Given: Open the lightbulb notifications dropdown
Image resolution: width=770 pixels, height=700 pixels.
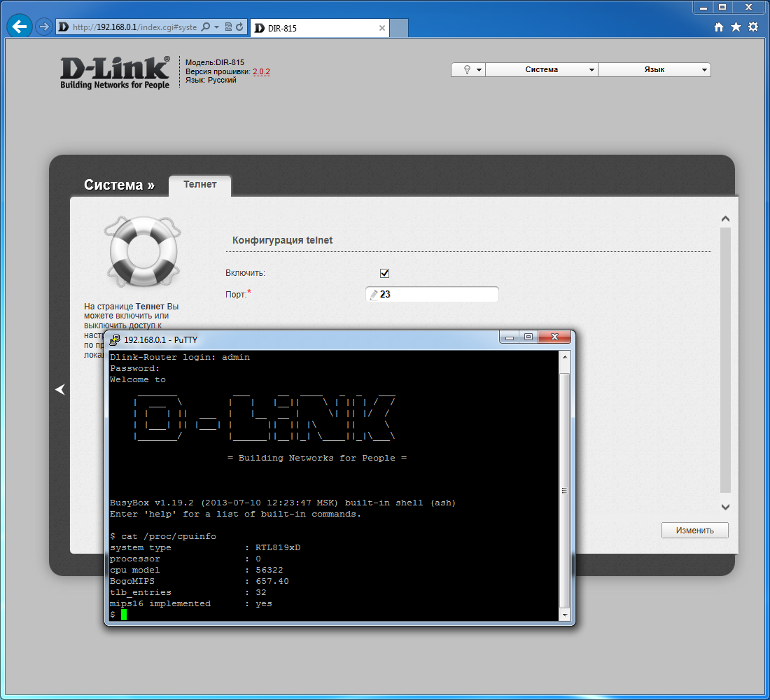Looking at the screenshot, I should (468, 70).
